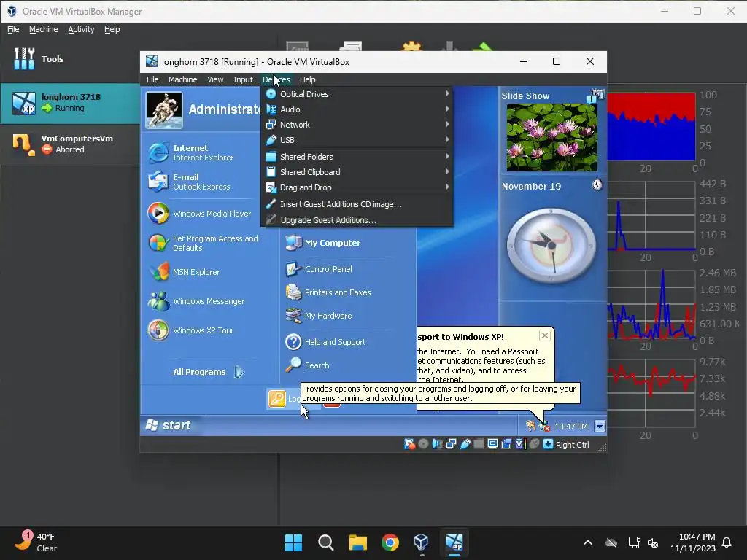
Task: Click the host key down-arrow indicator
Action: pyautogui.click(x=548, y=444)
